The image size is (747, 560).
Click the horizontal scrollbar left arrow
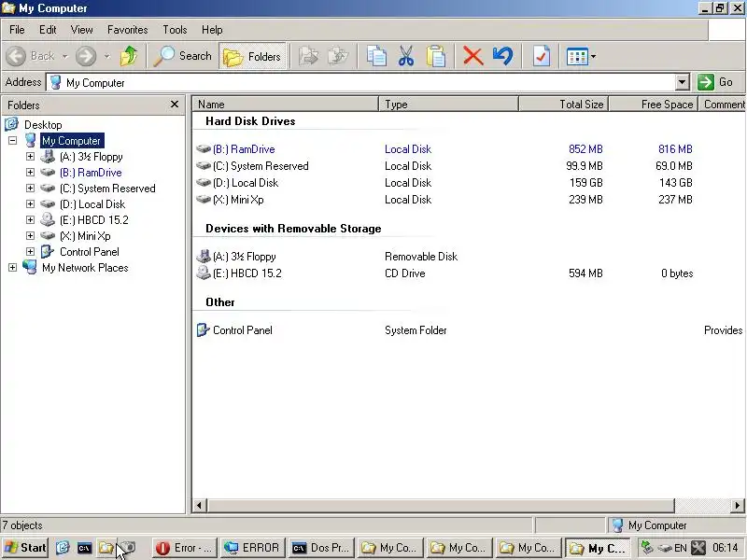tap(199, 505)
